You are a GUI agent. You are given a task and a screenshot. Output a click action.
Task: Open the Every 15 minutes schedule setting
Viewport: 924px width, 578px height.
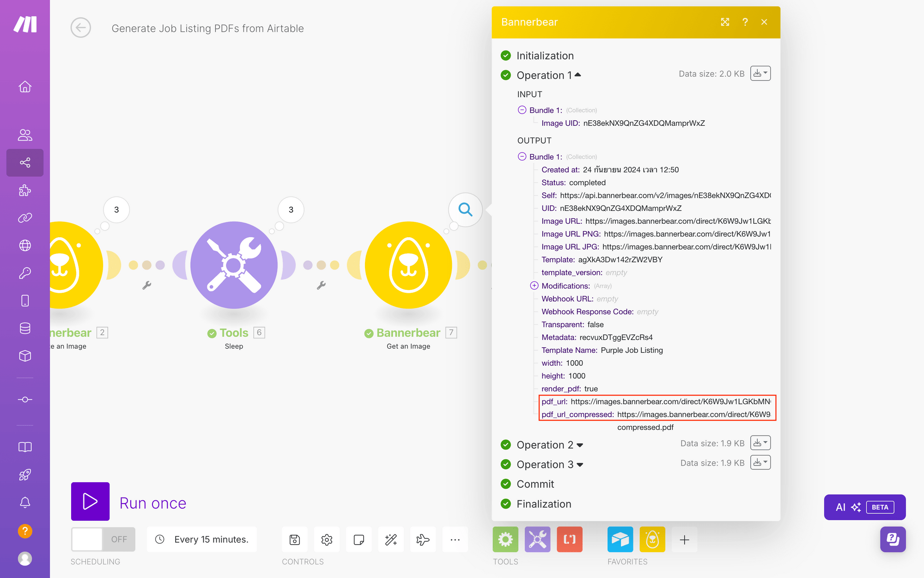pyautogui.click(x=202, y=539)
